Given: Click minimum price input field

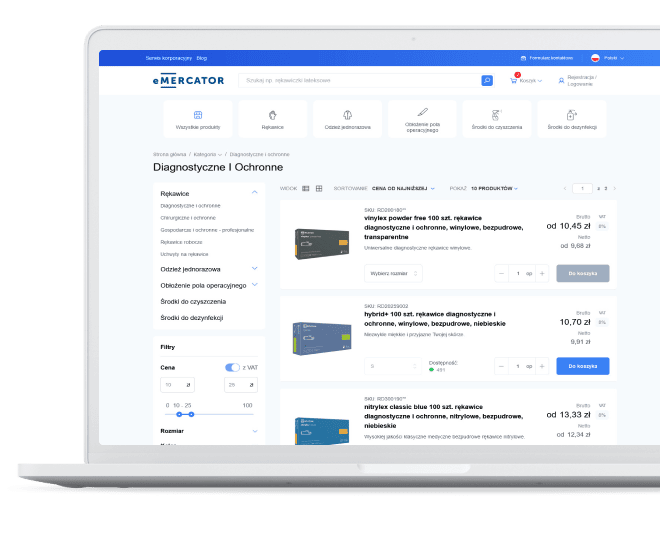Looking at the screenshot, I should tap(177, 385).
